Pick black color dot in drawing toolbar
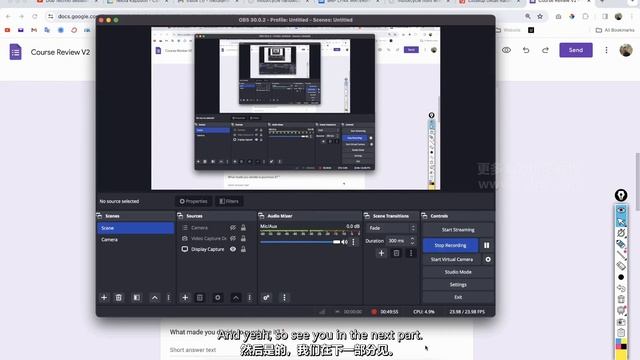 click(621, 277)
